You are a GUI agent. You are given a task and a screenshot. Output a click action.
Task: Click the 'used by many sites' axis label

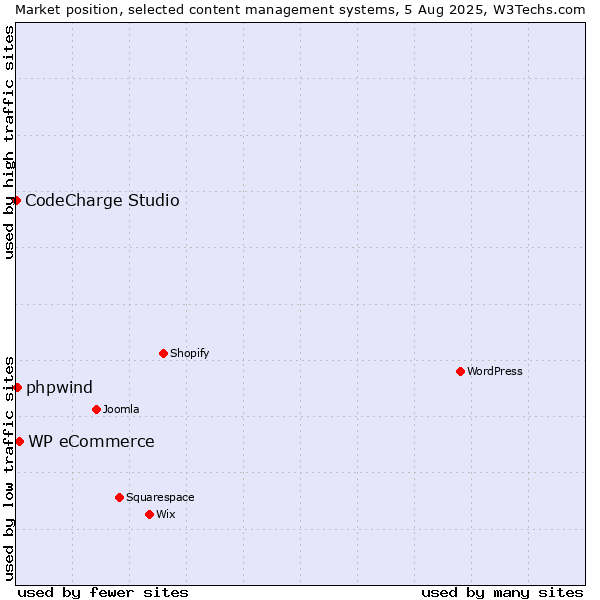pyautogui.click(x=502, y=593)
